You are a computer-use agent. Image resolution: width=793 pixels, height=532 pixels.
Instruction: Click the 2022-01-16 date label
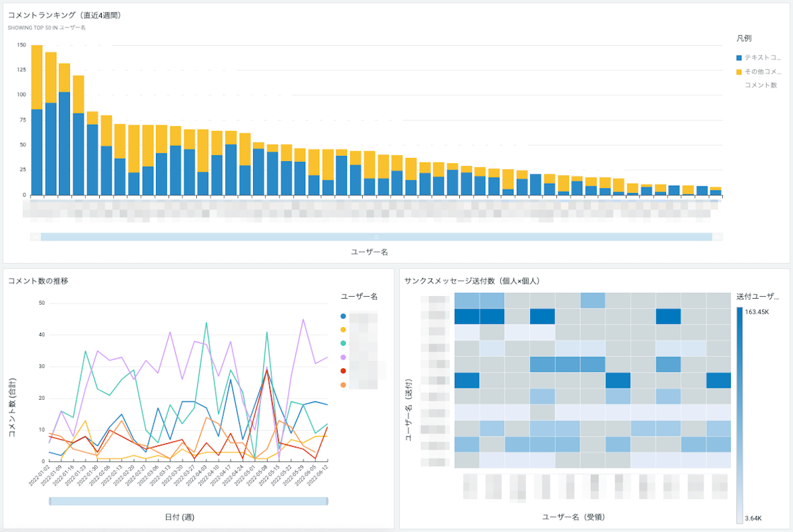point(64,475)
